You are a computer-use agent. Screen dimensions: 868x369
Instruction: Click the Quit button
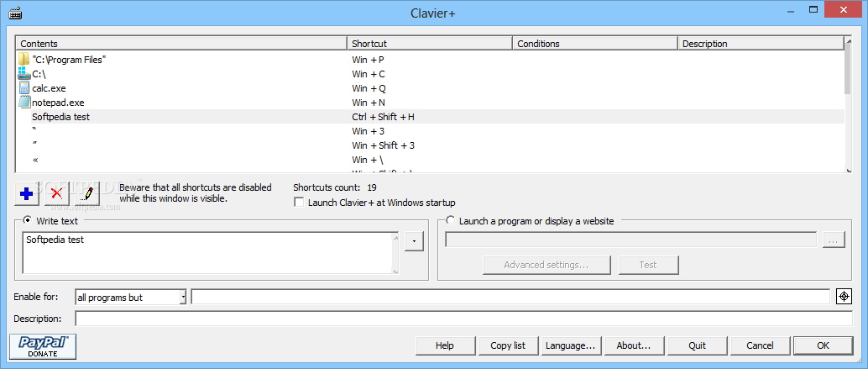[x=697, y=345]
